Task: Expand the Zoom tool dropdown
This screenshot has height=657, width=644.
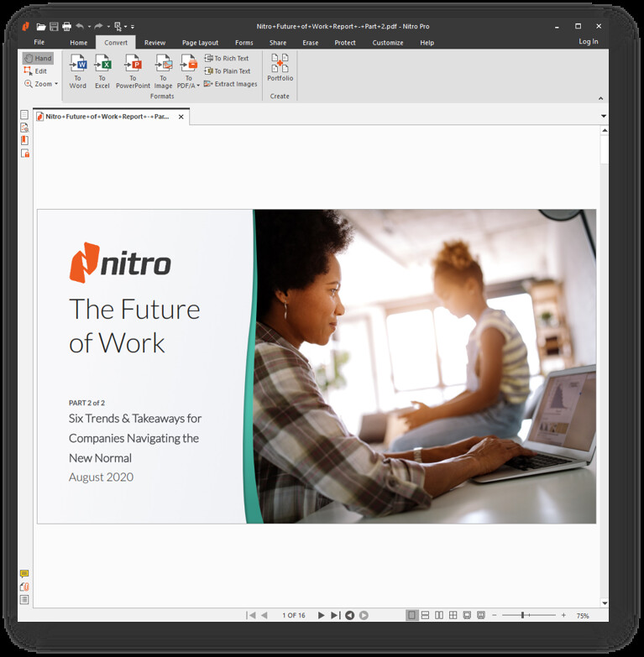Action: (56, 84)
